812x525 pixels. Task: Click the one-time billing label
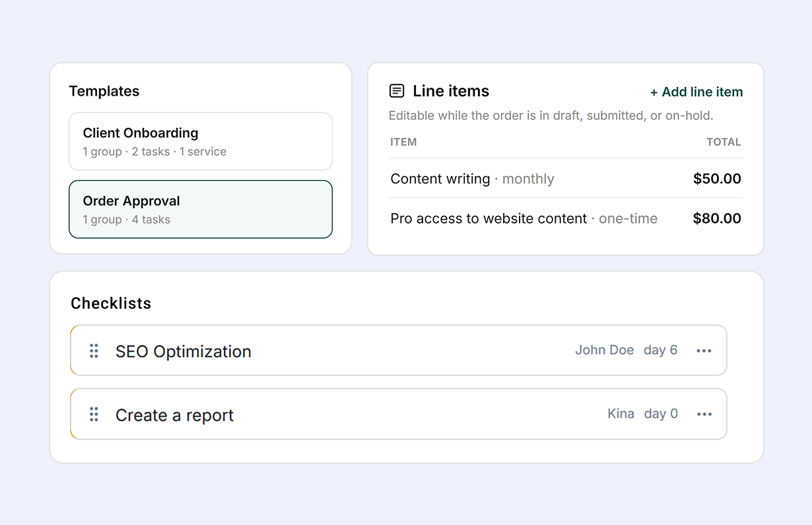pyautogui.click(x=628, y=218)
